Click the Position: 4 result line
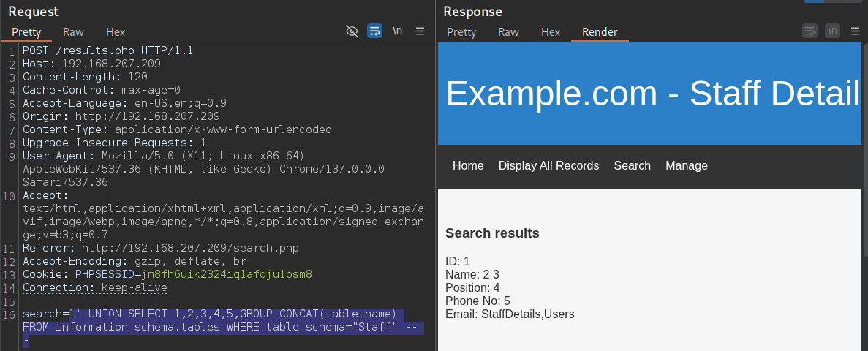The image size is (868, 351). [x=472, y=288]
